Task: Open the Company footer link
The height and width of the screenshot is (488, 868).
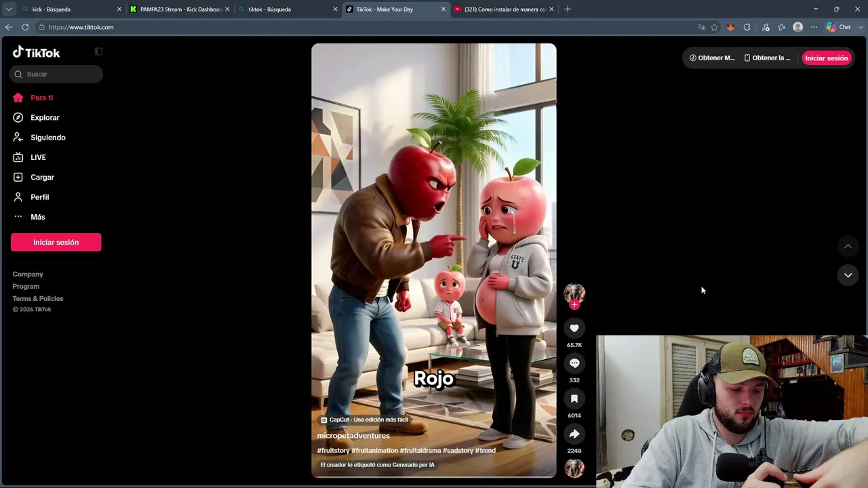Action: pos(28,274)
